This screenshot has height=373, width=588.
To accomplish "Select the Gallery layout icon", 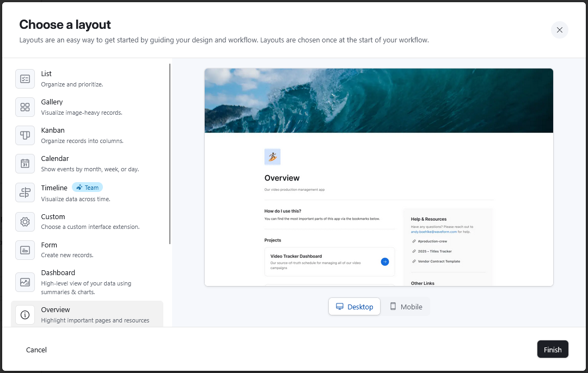I will [x=25, y=107].
